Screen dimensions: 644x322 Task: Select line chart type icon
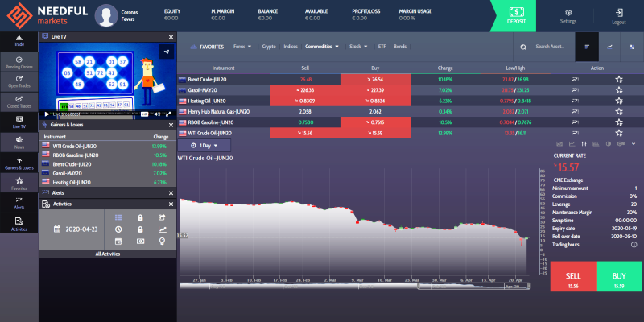(572, 144)
